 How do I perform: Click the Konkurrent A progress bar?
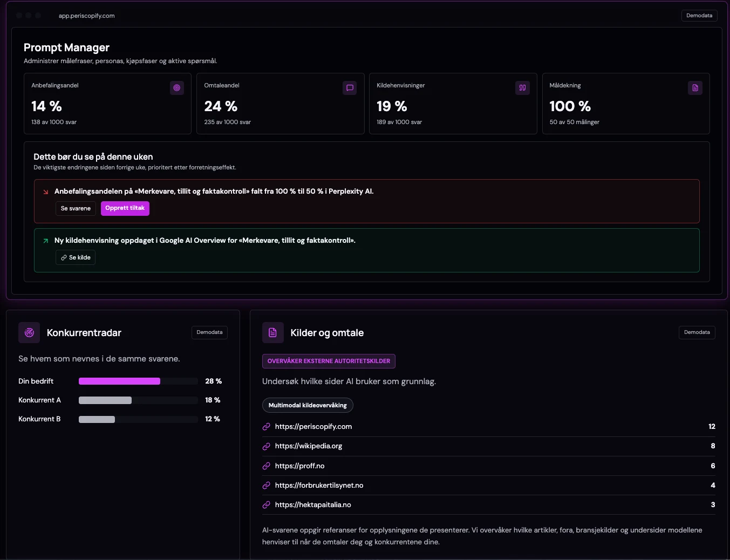tap(138, 400)
